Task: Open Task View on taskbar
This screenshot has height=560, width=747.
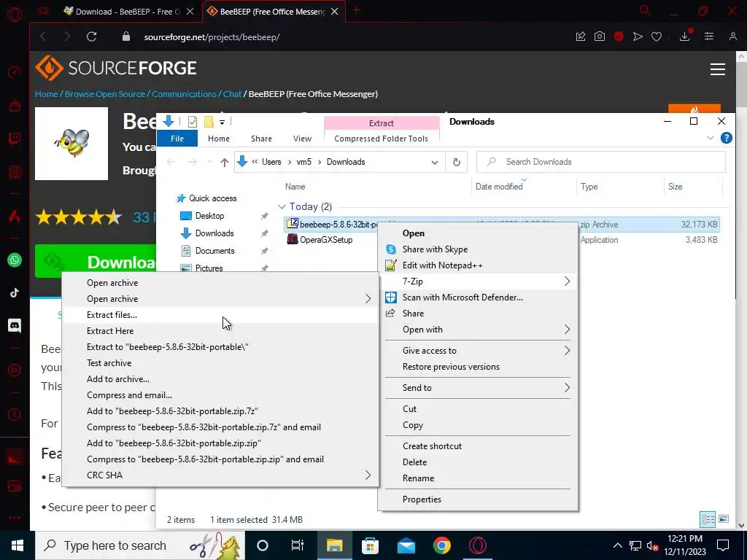Action: [298, 545]
